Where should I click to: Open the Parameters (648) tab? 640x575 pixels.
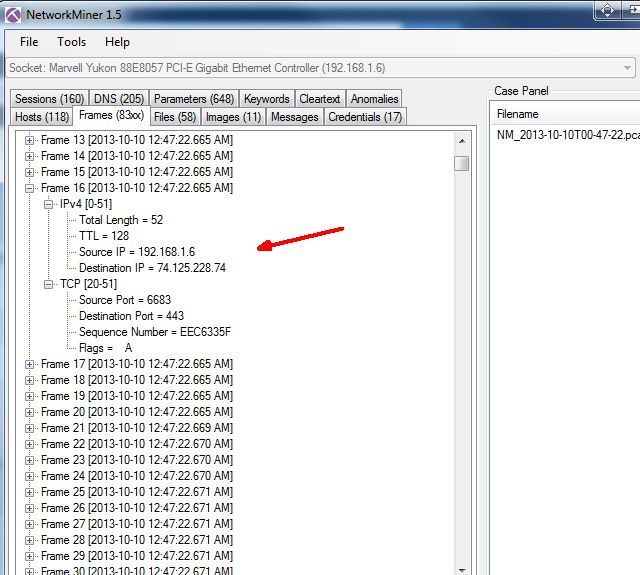(x=194, y=99)
